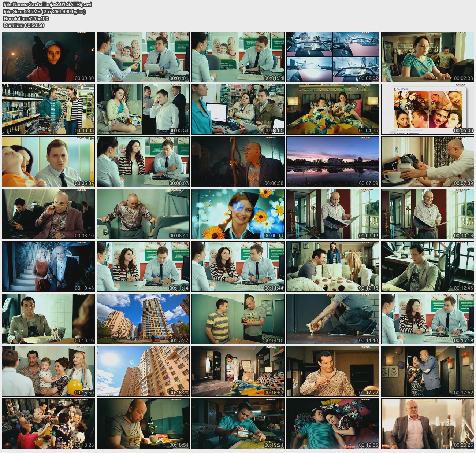Open the flower-framed woman thumbnail at 00:09:11
The width and height of the screenshot is (476, 453).
click(238, 214)
